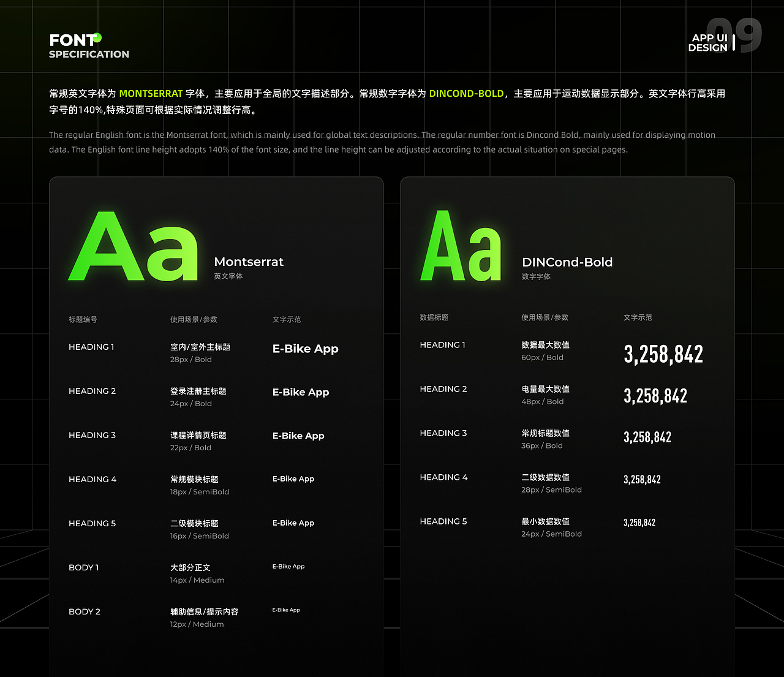Click the "登录注册主标题" usage text
Screen dimensions: 784x677
pyautogui.click(x=198, y=391)
